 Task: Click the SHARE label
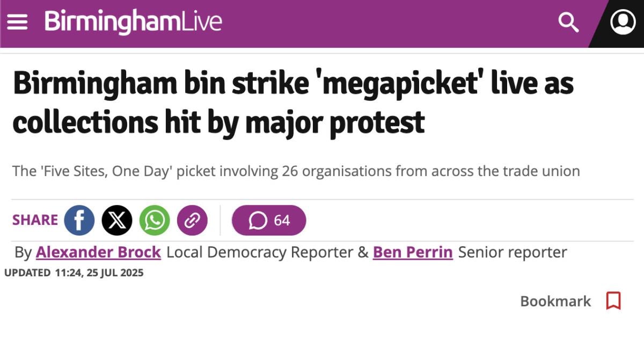click(35, 221)
